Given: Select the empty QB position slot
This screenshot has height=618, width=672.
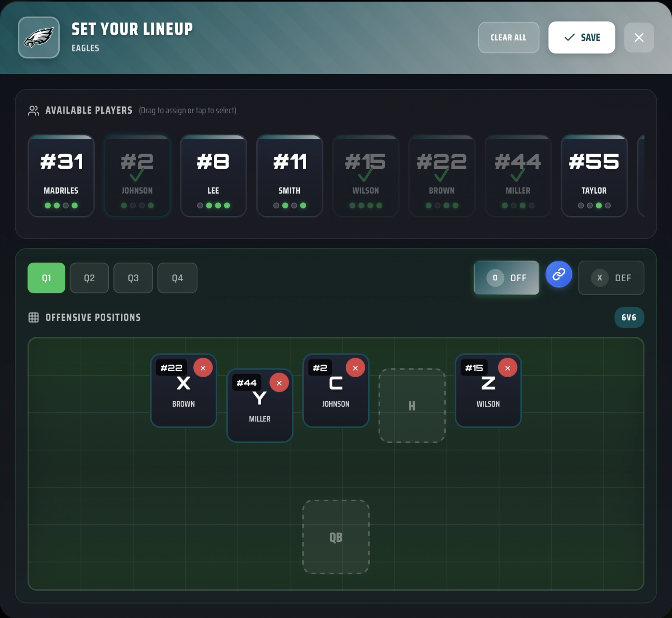Looking at the screenshot, I should point(336,537).
